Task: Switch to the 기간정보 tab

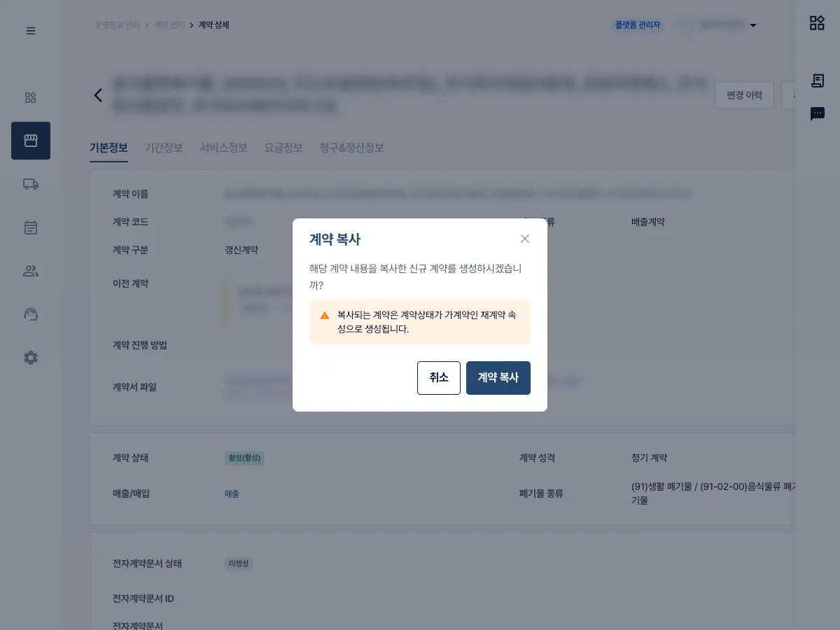Action: [x=164, y=148]
